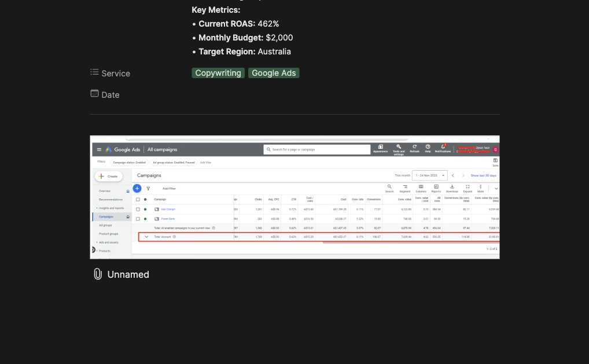Open the '1 - 24 Nov 2023' date range dropdown

430,175
